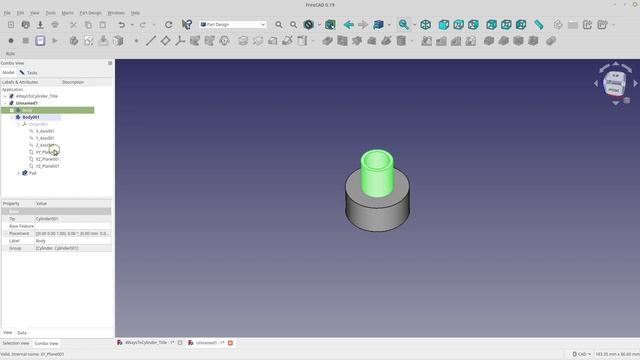Click the Save document icon
640x360 pixels.
click(x=40, y=24)
